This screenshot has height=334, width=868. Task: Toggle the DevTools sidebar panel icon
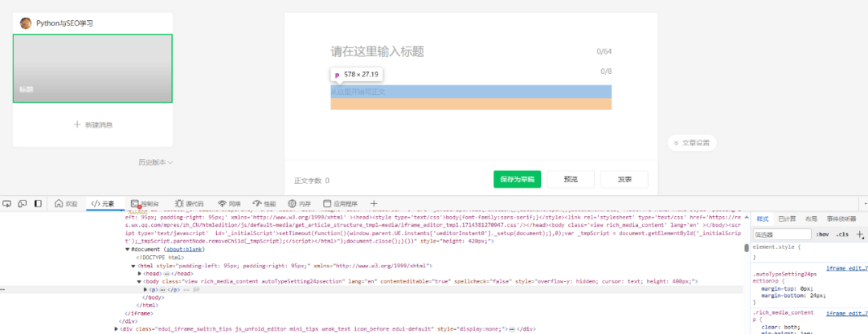pos(39,203)
